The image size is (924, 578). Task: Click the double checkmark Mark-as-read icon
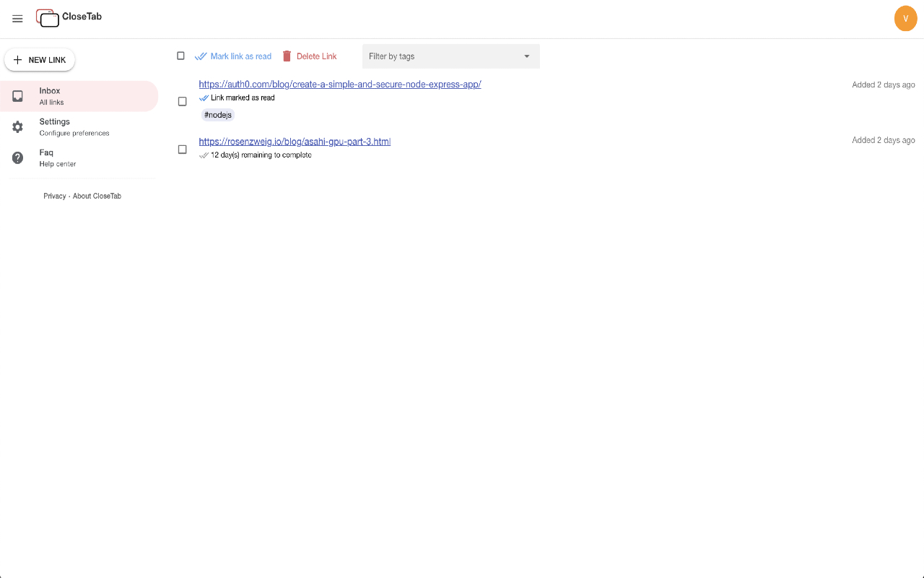[x=200, y=56]
